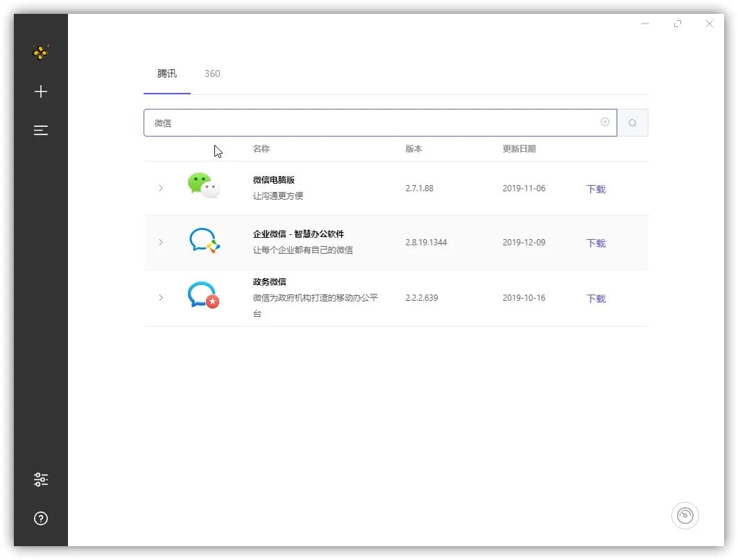738x560 pixels.
Task: Click 下载 for 政务微信
Action: [595, 299]
